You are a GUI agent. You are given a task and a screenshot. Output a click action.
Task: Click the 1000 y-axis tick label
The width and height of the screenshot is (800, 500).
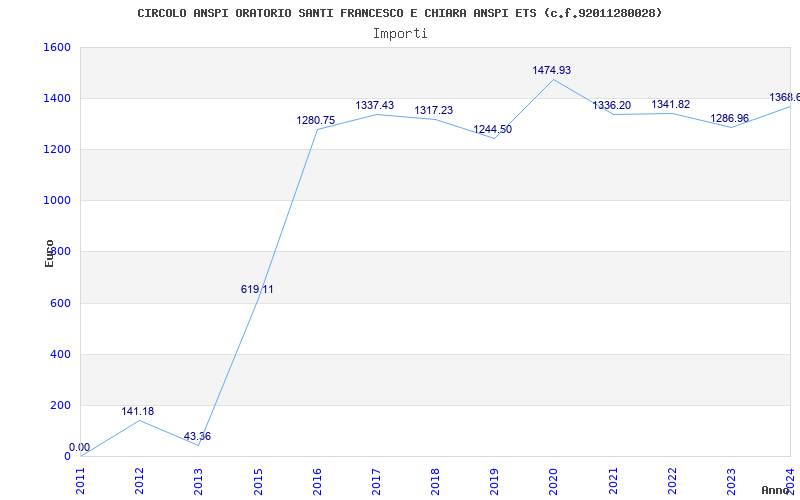coord(57,201)
